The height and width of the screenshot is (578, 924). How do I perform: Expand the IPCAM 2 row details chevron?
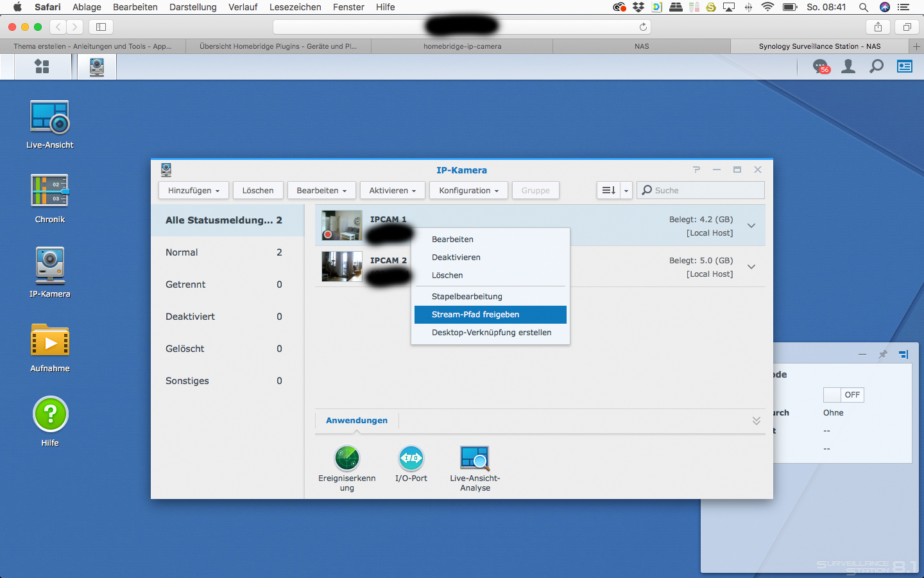click(751, 267)
